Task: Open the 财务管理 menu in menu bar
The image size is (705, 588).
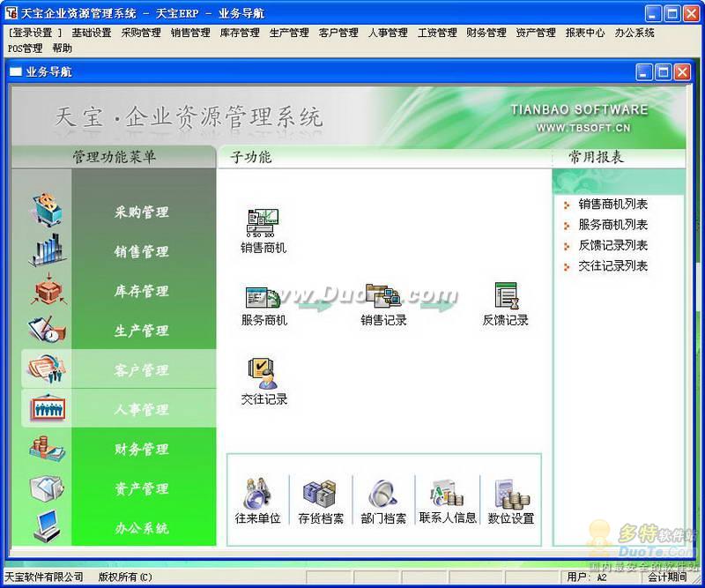Action: [x=486, y=33]
